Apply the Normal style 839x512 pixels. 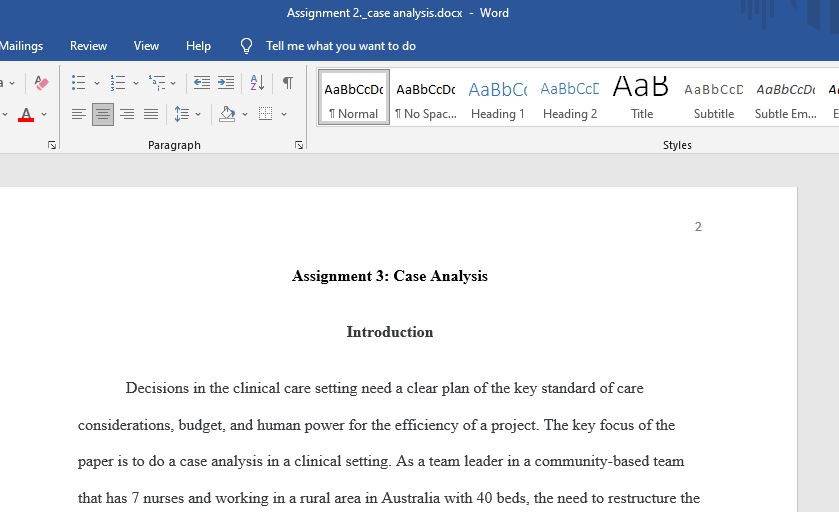tap(354, 97)
